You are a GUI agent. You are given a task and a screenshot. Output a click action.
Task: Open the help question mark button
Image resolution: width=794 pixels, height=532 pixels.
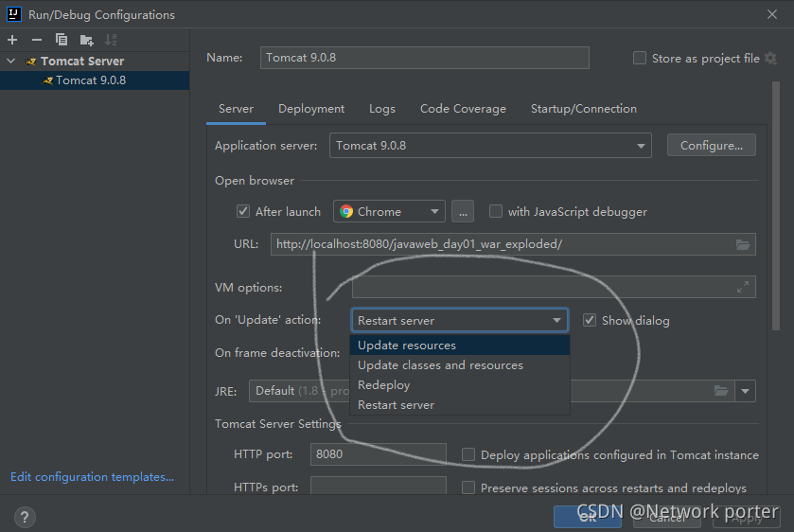click(x=25, y=517)
